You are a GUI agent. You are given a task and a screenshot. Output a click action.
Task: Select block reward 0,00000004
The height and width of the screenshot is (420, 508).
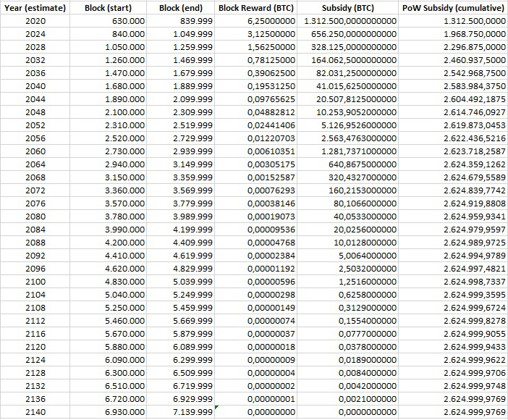[256, 373]
